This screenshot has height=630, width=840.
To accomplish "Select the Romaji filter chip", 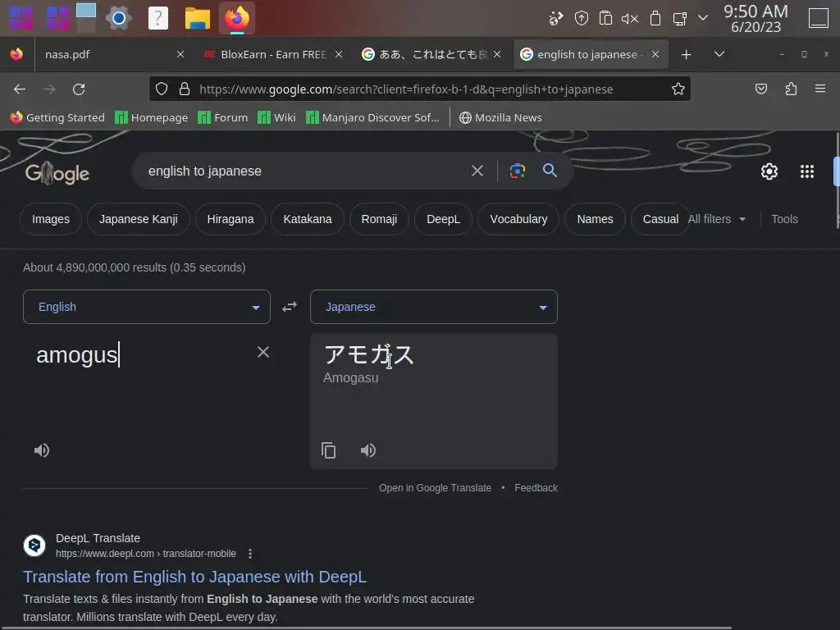I will pos(379,219).
